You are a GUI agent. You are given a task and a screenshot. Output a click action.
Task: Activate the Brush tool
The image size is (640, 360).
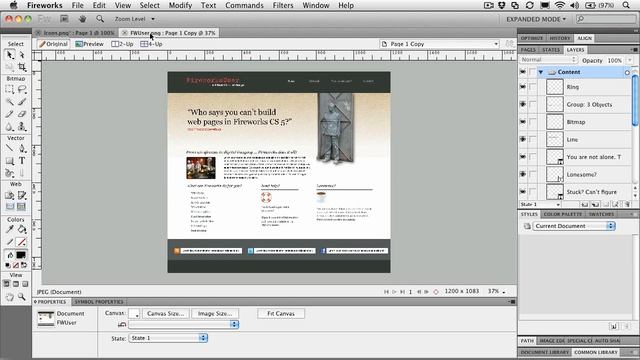[22, 102]
